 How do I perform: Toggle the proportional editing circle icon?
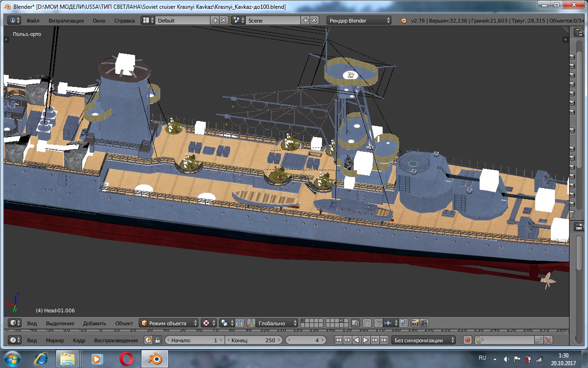[x=367, y=323]
